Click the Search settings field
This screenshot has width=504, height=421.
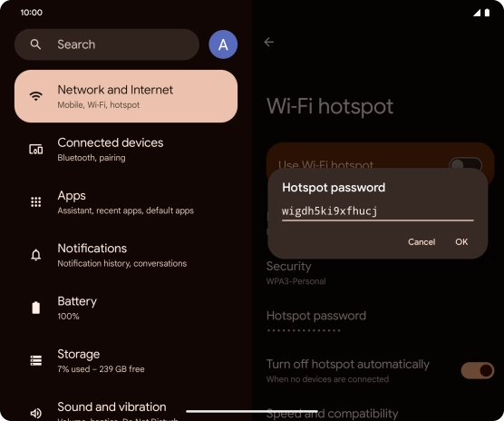(107, 44)
